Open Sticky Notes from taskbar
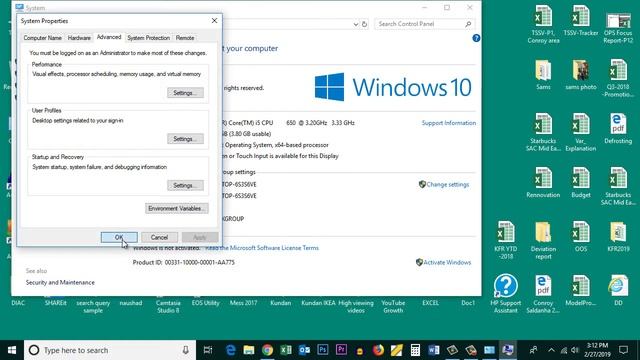This screenshot has height=360, width=640. point(396,350)
